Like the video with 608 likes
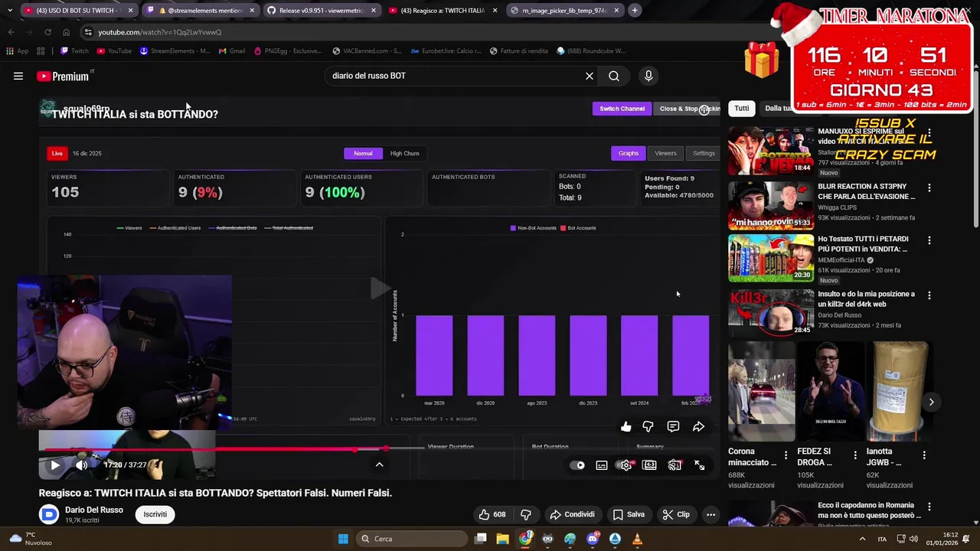The image size is (980, 551). click(x=492, y=514)
